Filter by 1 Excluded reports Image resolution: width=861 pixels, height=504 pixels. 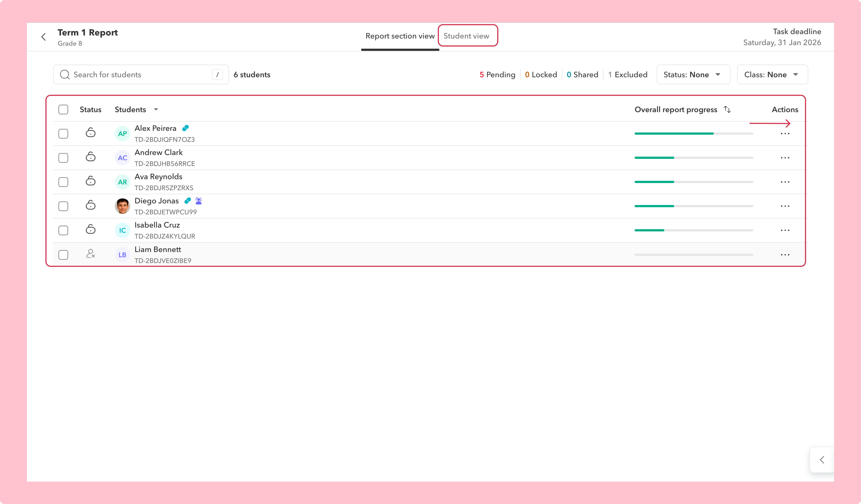[x=628, y=75]
